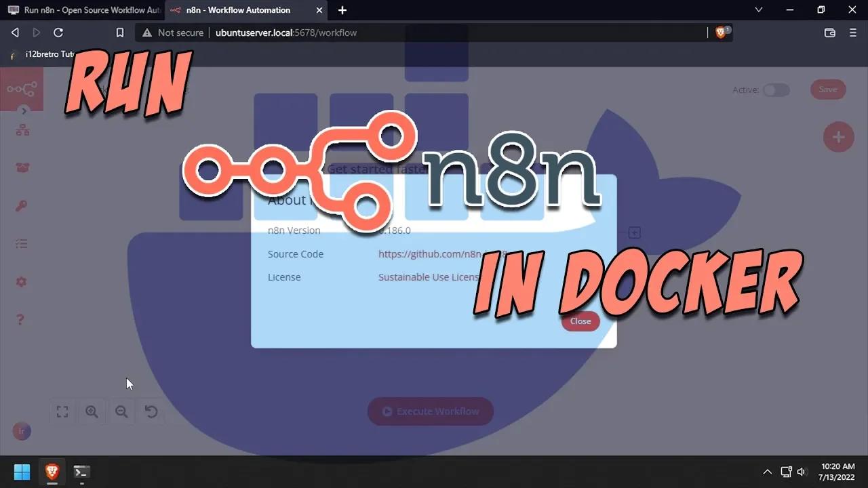Zoom in on the canvas with the magnifier icon

pos(92,411)
